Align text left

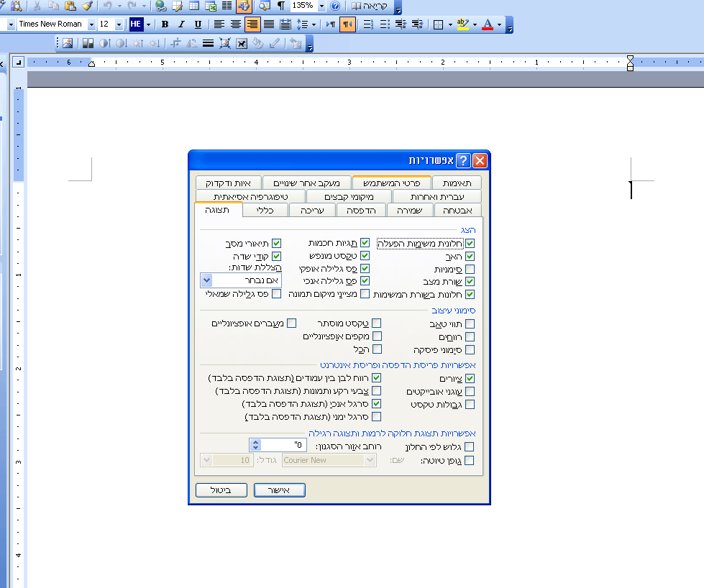click(219, 24)
